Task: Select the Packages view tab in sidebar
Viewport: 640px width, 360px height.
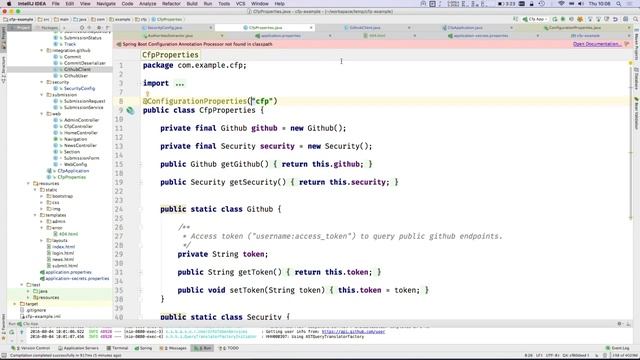Action: [49, 27]
